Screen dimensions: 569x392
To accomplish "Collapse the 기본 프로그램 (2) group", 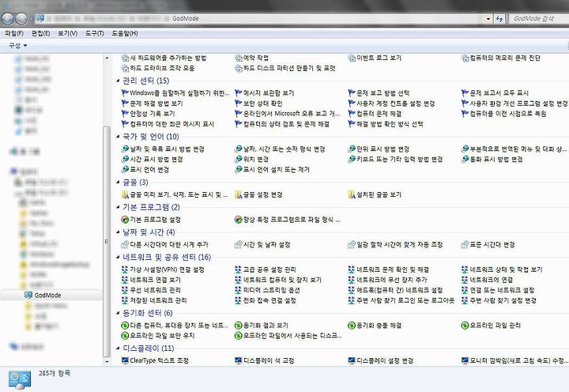I will click(x=118, y=207).
